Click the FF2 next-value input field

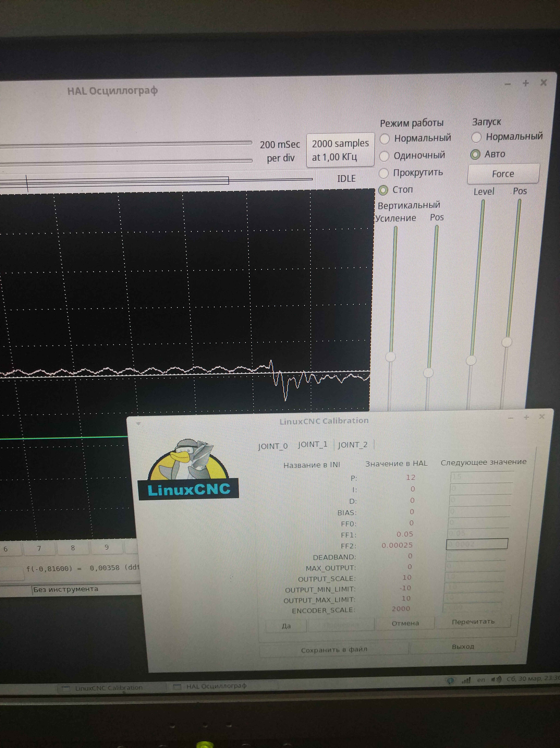[x=477, y=544]
